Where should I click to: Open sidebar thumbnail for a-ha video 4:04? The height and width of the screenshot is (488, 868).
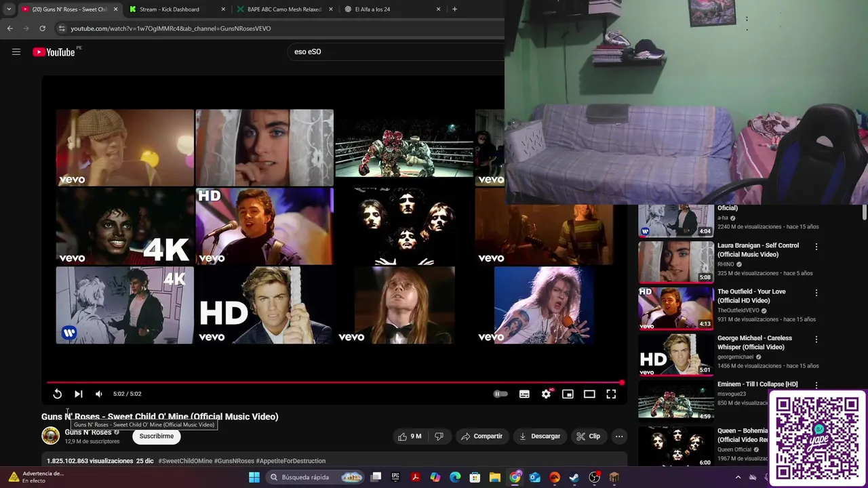(675, 220)
